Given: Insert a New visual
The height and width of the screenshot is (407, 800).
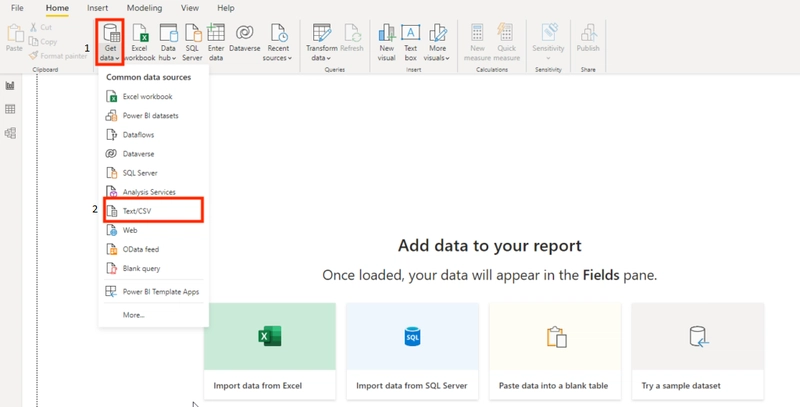Looking at the screenshot, I should [x=387, y=43].
